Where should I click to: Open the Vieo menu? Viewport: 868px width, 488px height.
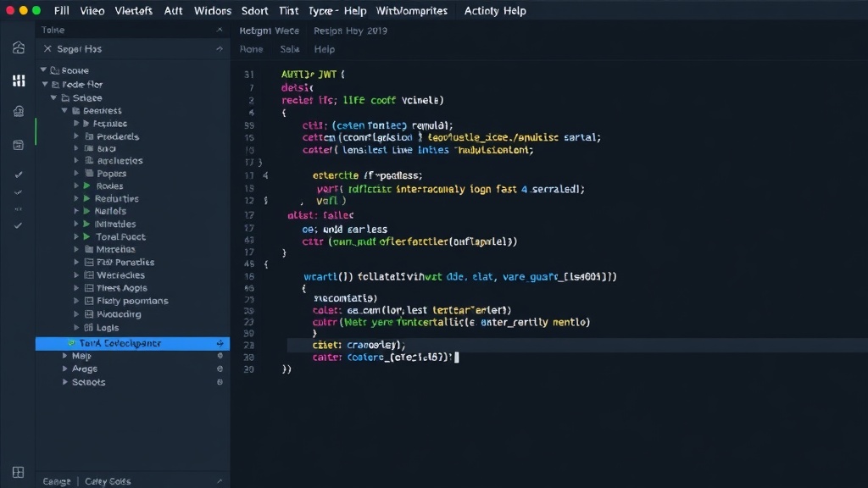click(x=92, y=10)
